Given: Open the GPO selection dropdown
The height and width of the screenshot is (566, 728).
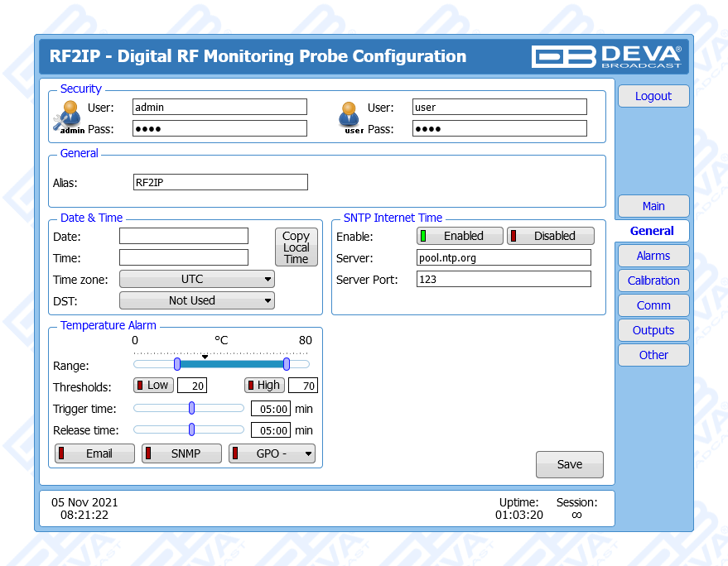Looking at the screenshot, I should coord(272,453).
